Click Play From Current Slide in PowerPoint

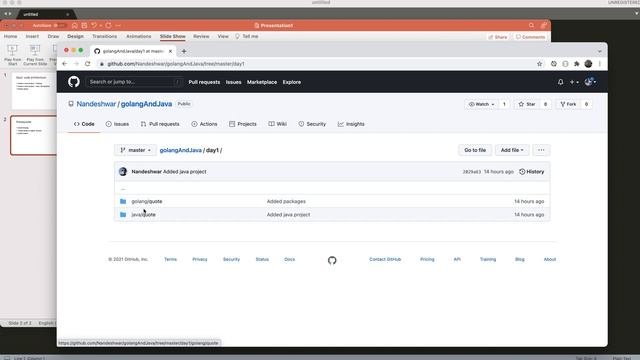[x=35, y=55]
